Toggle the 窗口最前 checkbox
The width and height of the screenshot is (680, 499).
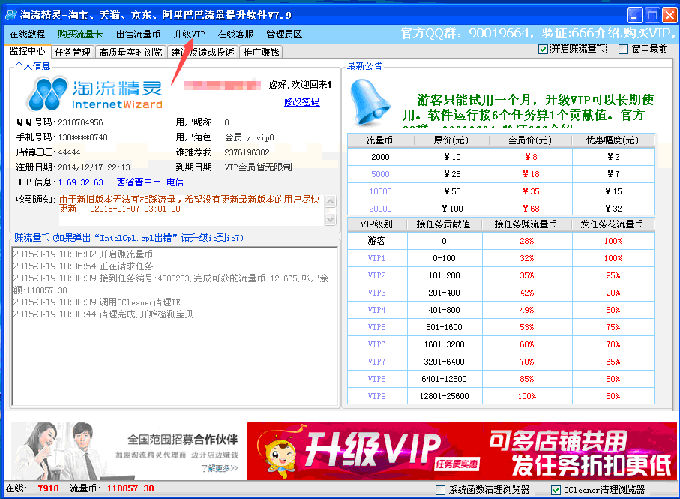click(x=623, y=49)
